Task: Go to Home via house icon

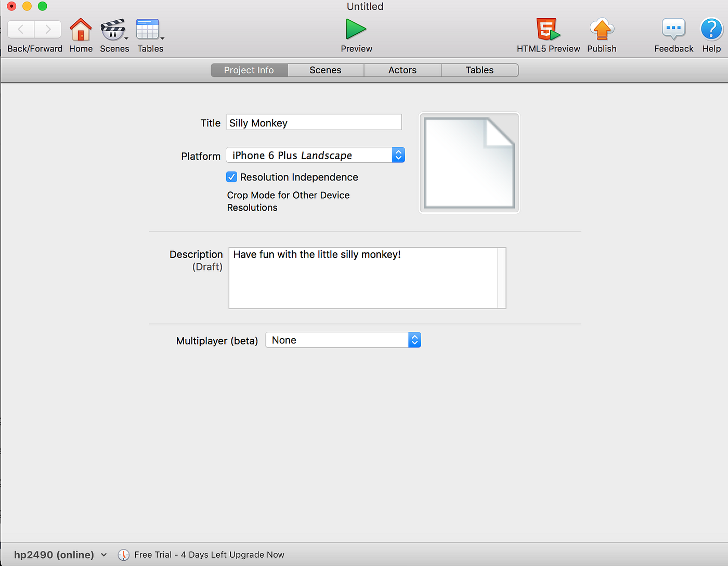Action: [x=81, y=30]
